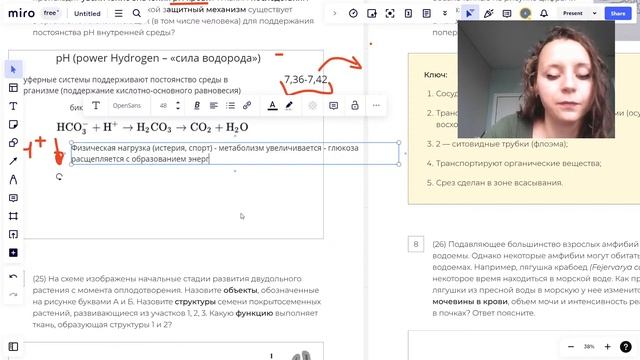This screenshot has width=640, height=360.
Task: Click the webcam video thumbnail
Action: click(x=536, y=79)
